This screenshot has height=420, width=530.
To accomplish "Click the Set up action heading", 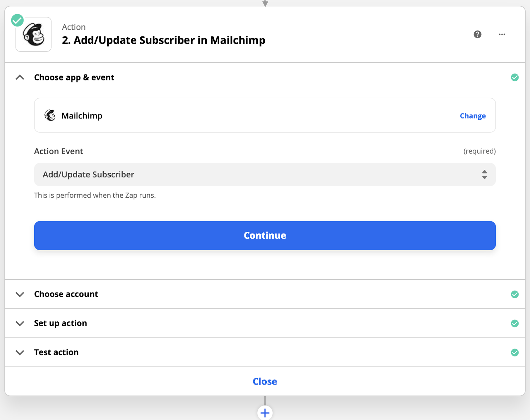I will point(61,323).
